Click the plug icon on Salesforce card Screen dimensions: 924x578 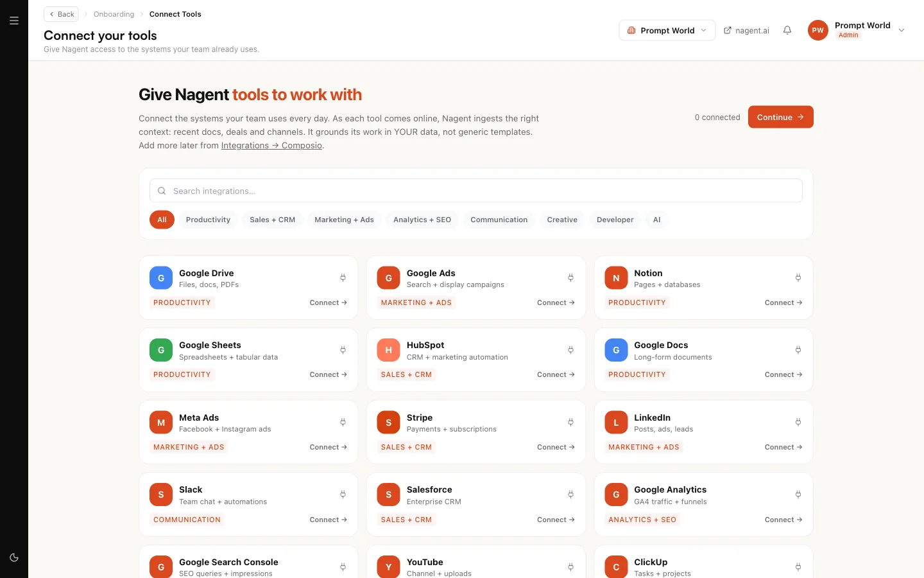click(570, 495)
